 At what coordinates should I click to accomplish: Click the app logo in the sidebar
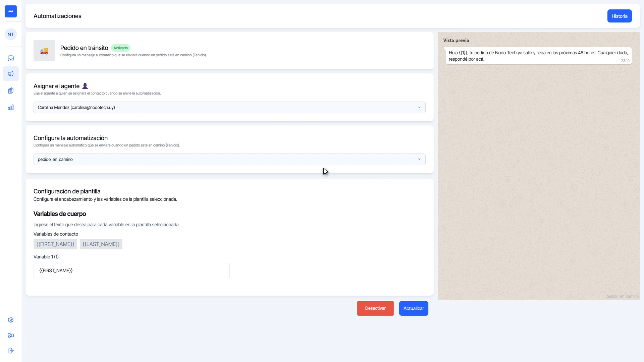(11, 11)
